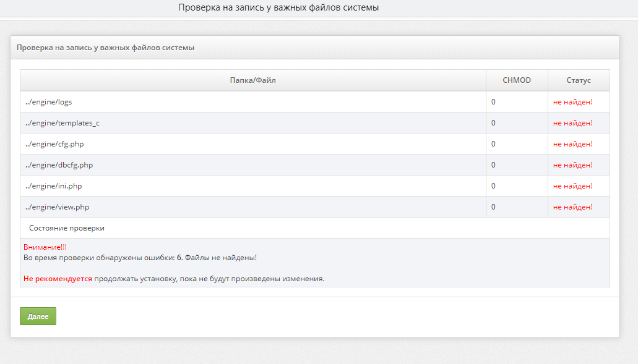Click the bold 'Не рекомендуется' text

58,279
